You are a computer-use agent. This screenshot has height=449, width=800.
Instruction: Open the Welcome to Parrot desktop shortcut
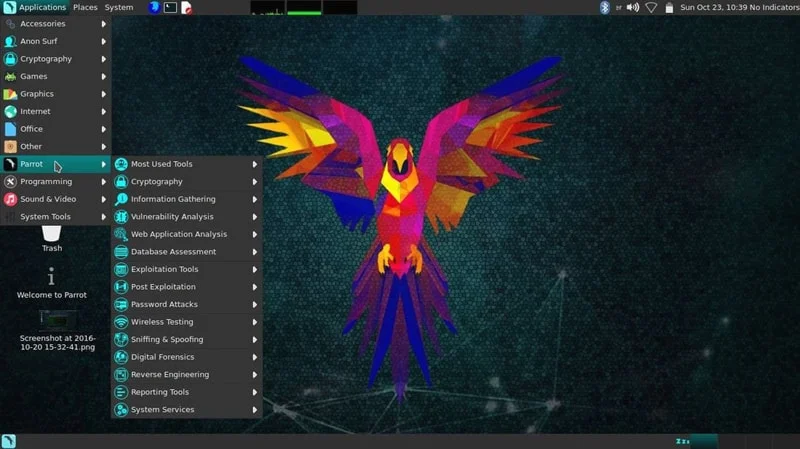coord(52,283)
